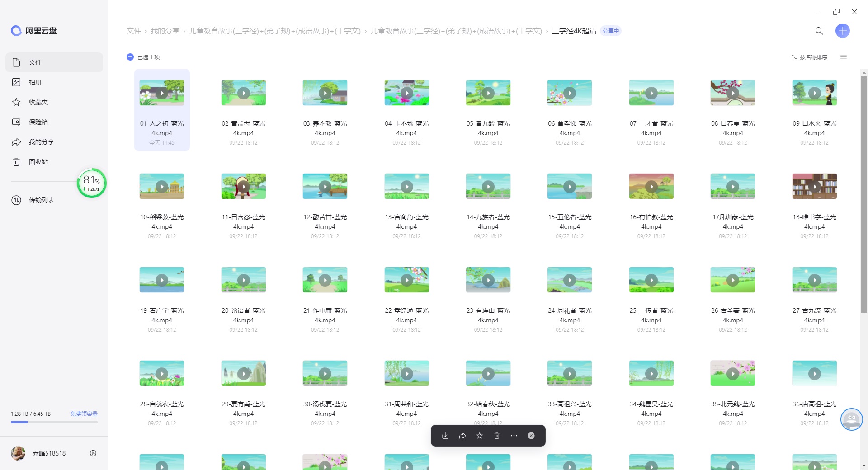Play video 09-曰水火-蓝光4k.mp4

(815, 93)
